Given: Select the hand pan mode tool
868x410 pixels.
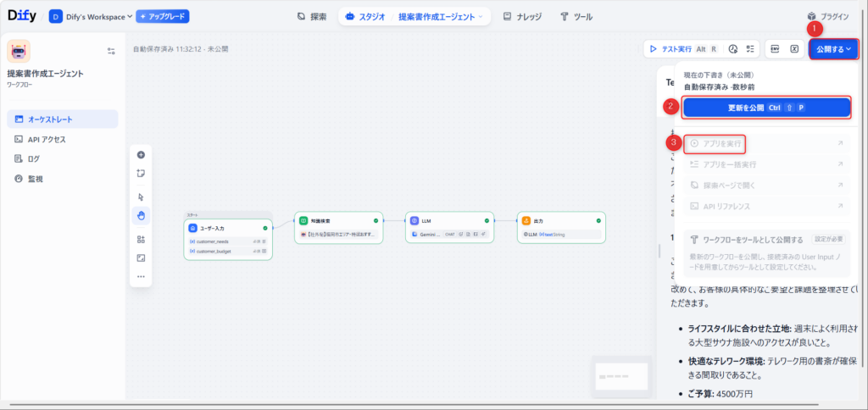Looking at the screenshot, I should pyautogui.click(x=141, y=215).
